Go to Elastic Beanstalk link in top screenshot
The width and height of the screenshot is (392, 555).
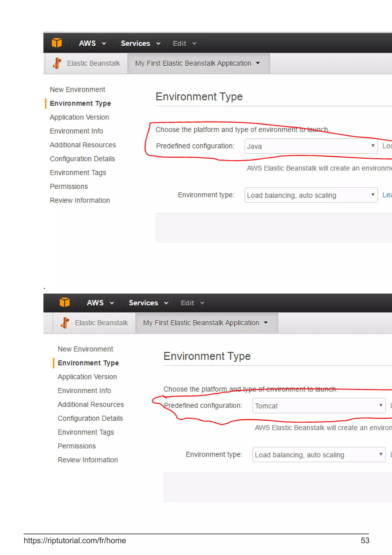click(x=93, y=63)
